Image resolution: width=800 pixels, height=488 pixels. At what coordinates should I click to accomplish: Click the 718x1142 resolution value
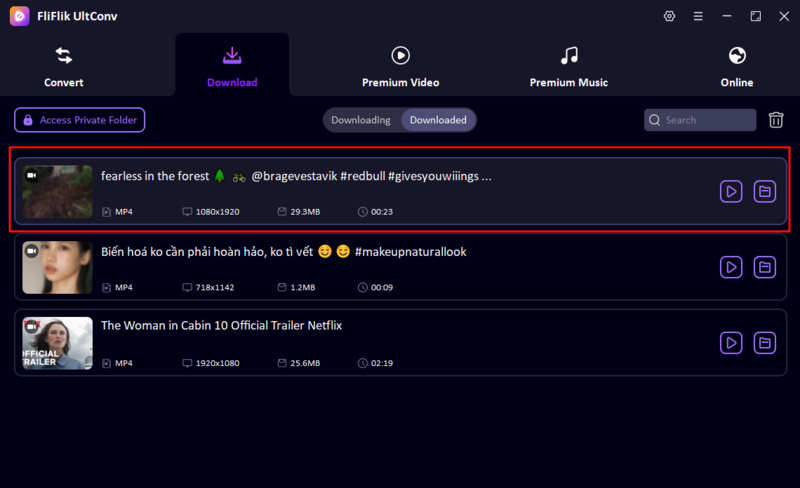click(215, 287)
